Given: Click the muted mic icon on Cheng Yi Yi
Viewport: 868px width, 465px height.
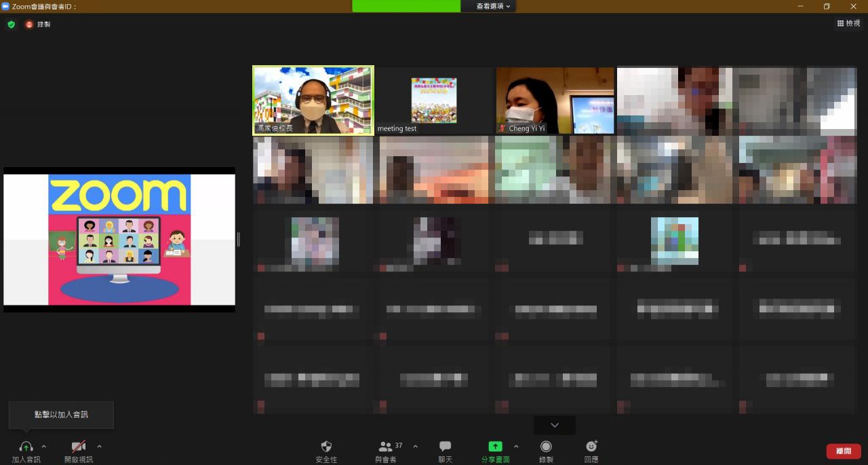Looking at the screenshot, I should [x=502, y=128].
